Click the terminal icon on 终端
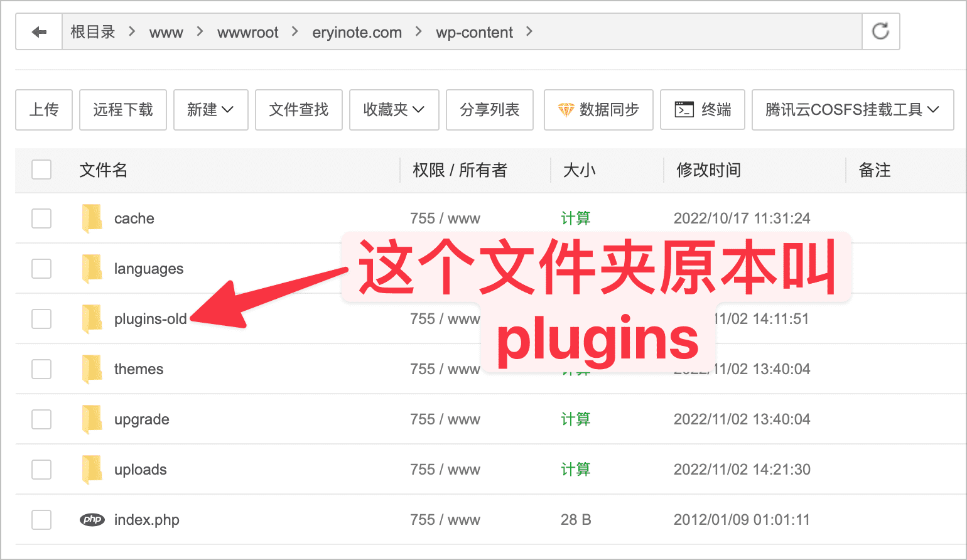This screenshot has width=967, height=560. (x=684, y=109)
